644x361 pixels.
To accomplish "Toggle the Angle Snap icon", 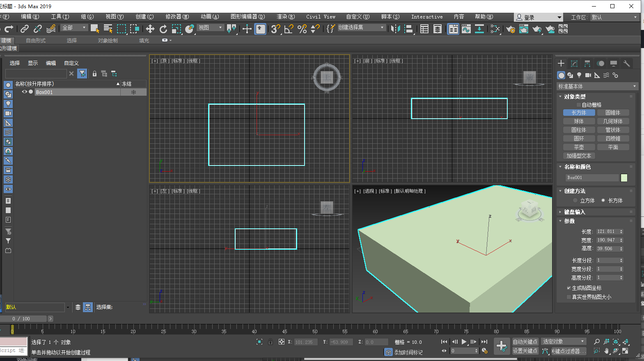I will pos(289,28).
